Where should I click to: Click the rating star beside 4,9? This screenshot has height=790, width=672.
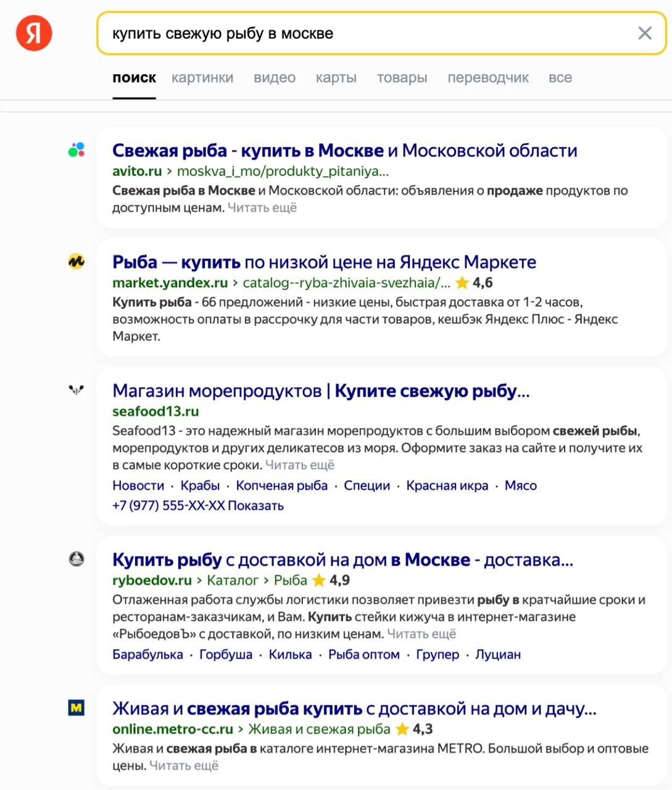[319, 580]
